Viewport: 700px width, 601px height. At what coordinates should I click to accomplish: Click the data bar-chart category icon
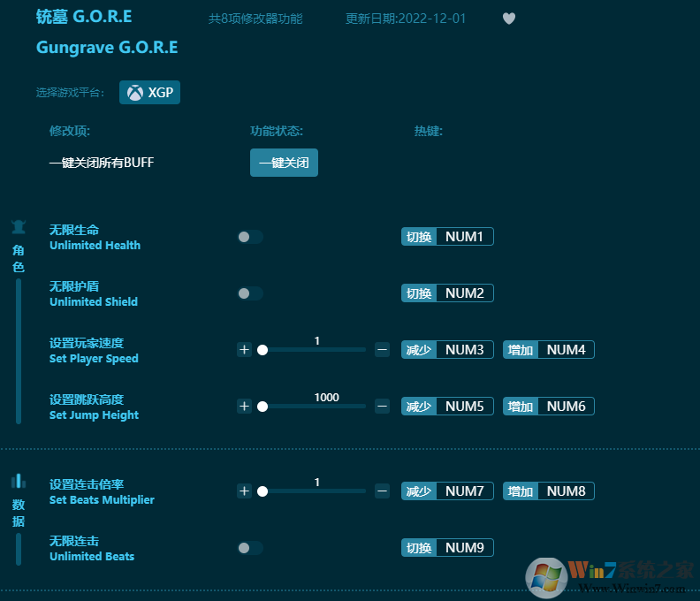pos(19,482)
